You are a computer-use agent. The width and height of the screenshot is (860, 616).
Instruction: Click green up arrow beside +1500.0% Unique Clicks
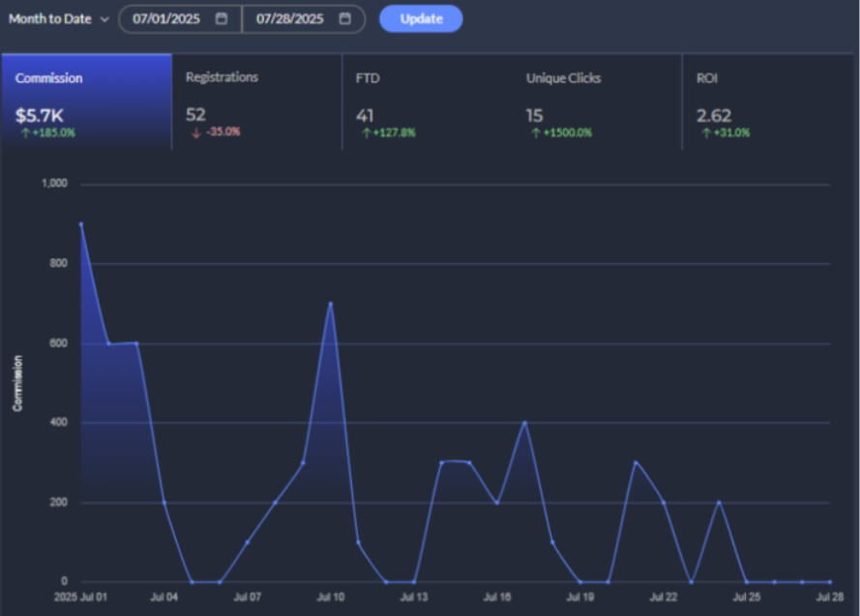click(535, 132)
